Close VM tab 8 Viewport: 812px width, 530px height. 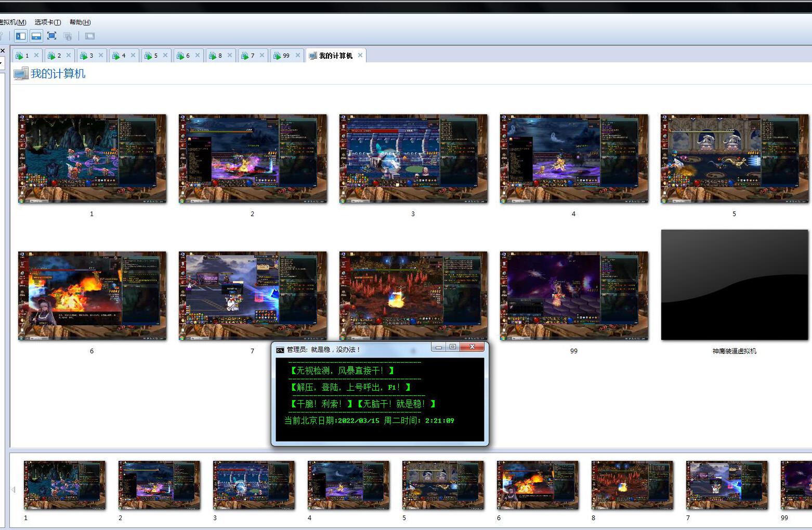point(230,55)
